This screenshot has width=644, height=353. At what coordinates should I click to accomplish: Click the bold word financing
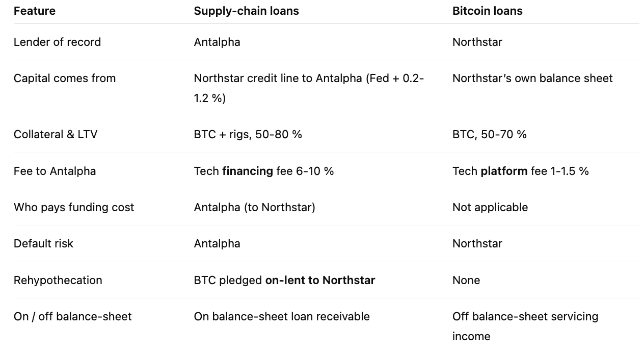(248, 171)
